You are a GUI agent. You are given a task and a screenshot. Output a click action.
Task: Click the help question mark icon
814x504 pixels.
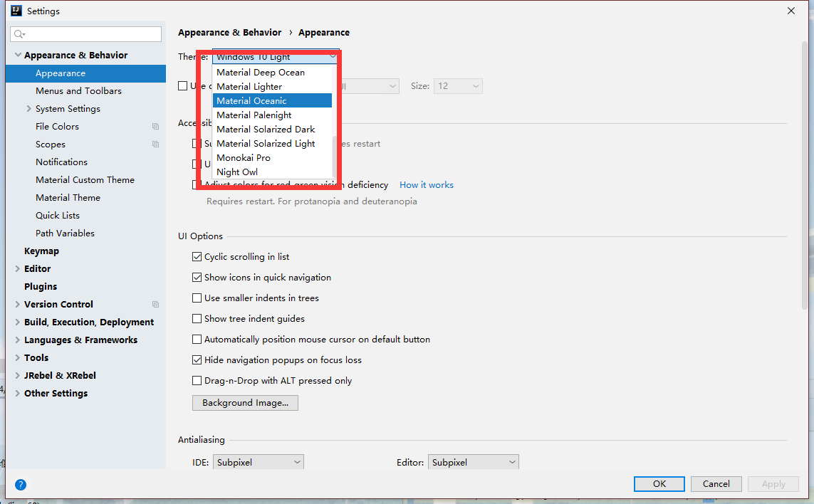21,485
